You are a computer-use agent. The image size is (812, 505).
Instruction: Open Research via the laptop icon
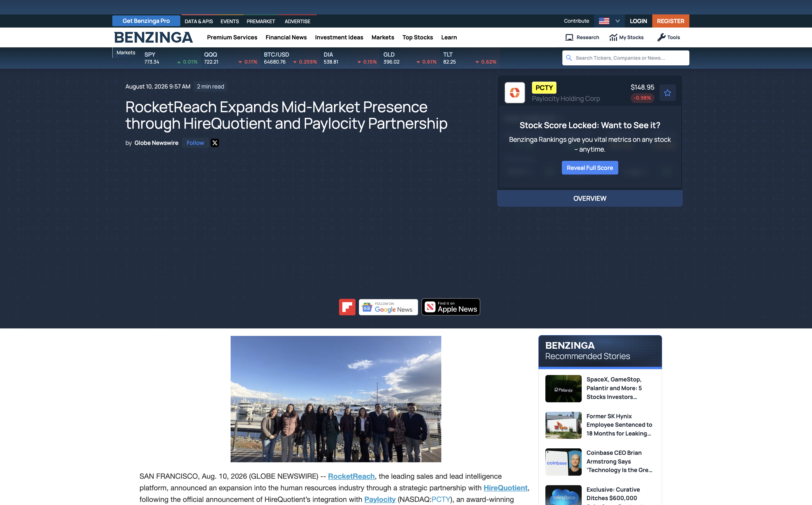[x=569, y=37]
